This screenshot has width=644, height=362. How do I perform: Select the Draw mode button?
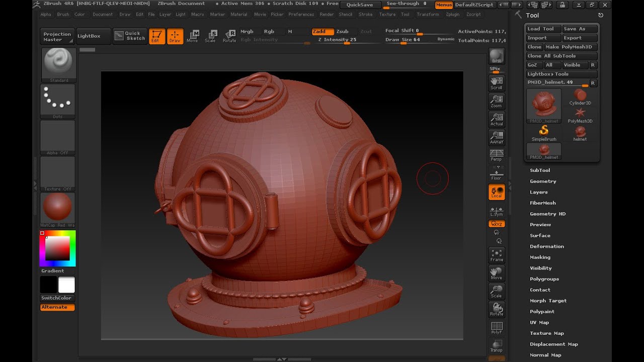click(x=175, y=36)
